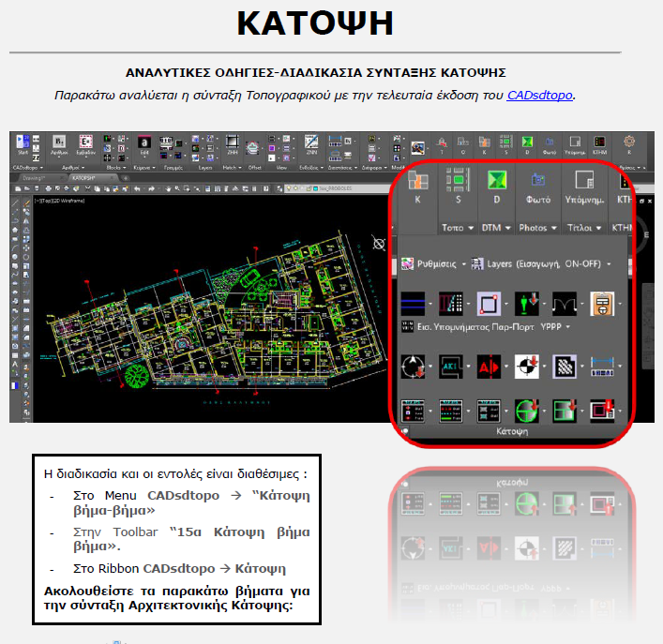Click the red A mirror icon
The height and width of the screenshot is (644, 663).
(x=489, y=366)
